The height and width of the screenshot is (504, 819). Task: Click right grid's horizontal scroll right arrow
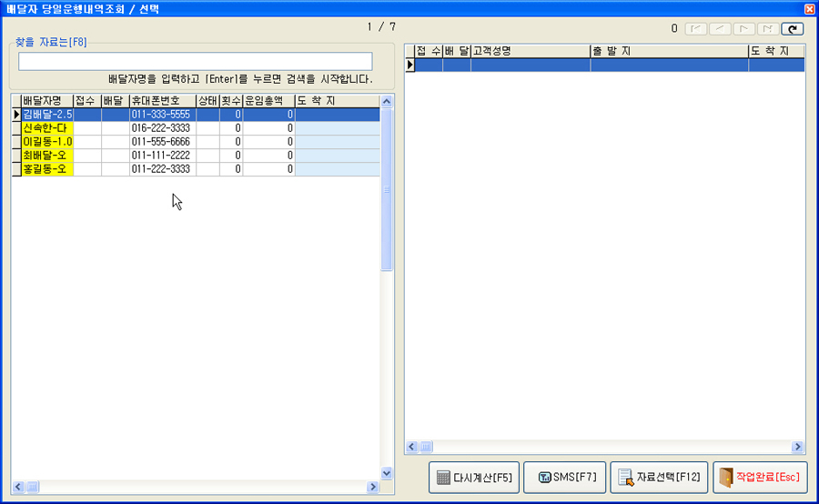(x=797, y=447)
